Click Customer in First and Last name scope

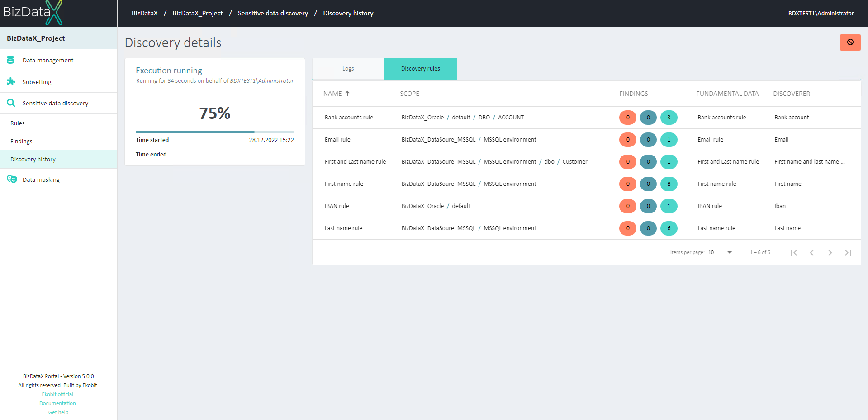[x=575, y=161]
